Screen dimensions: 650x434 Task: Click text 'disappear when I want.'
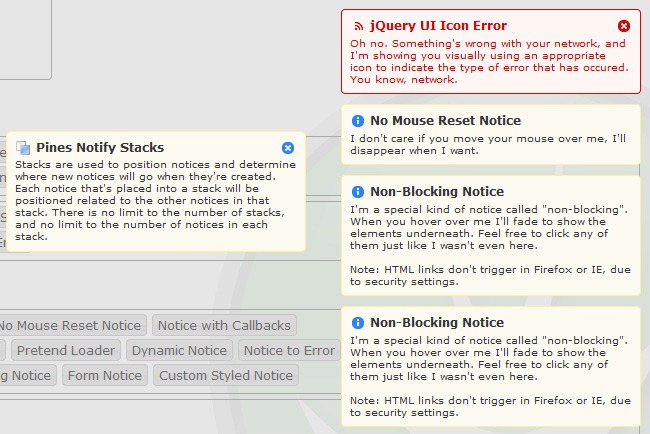click(414, 150)
